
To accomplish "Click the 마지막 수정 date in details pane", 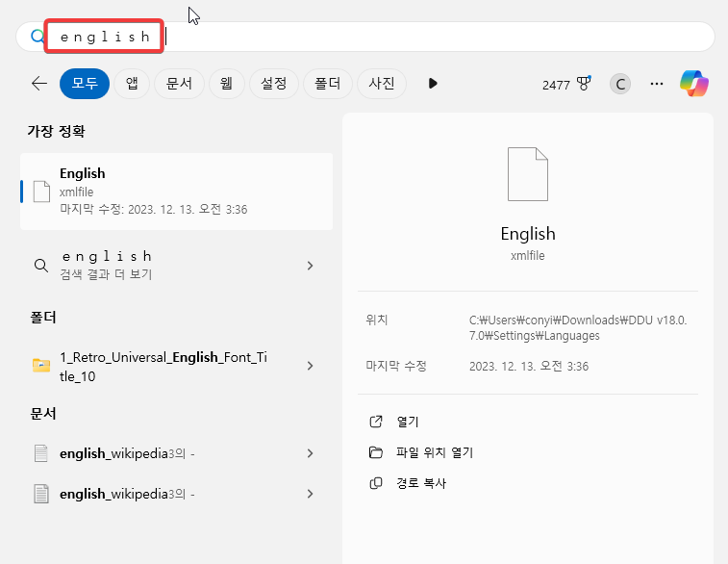I will [x=529, y=366].
